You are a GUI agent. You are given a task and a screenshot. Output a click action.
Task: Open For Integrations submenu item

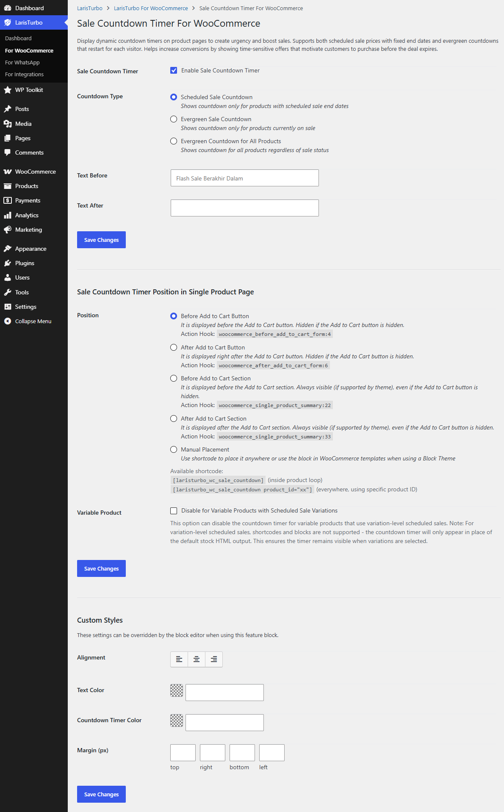point(24,74)
